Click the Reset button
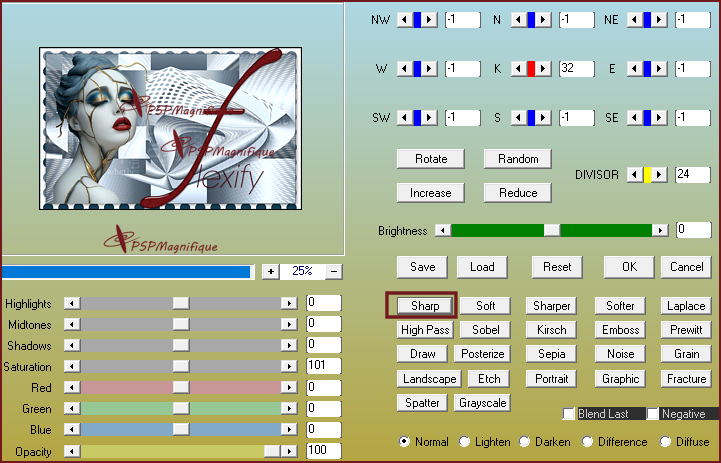Image resolution: width=721 pixels, height=463 pixels. (x=557, y=267)
